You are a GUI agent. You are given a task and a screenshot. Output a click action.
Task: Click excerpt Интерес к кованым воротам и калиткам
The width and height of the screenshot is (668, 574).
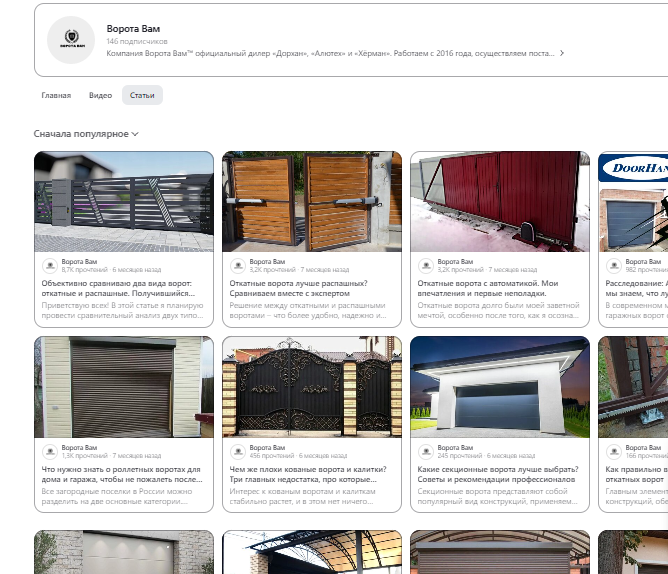click(302, 496)
